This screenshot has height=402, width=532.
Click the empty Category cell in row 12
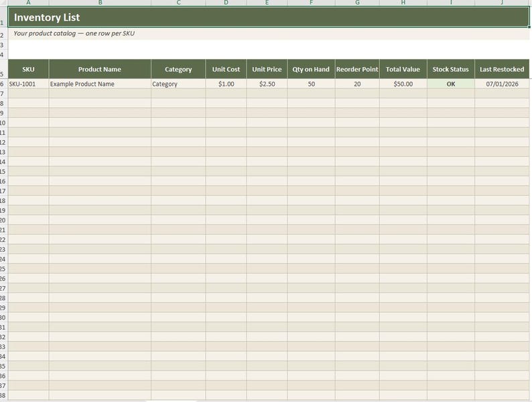pyautogui.click(x=178, y=142)
